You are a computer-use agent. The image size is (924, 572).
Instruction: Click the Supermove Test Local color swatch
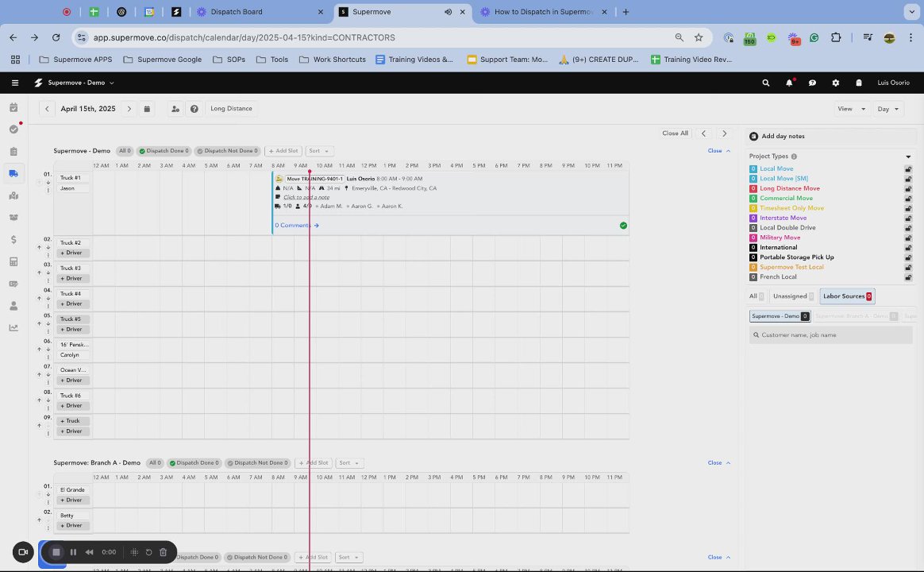point(753,267)
